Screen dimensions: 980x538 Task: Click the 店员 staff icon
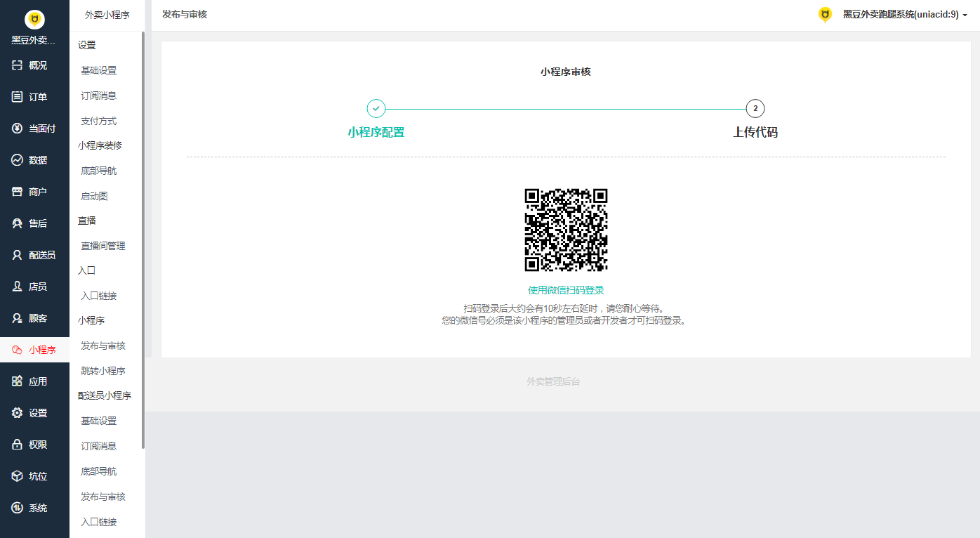[18, 287]
